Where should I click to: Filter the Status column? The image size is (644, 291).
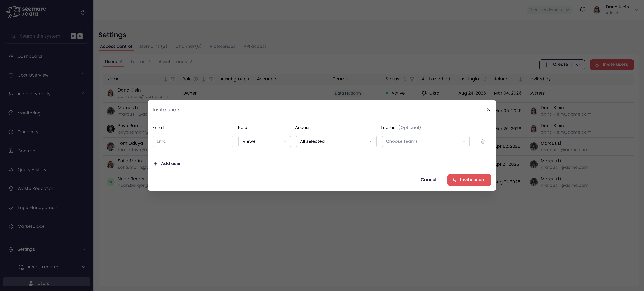pos(412,79)
